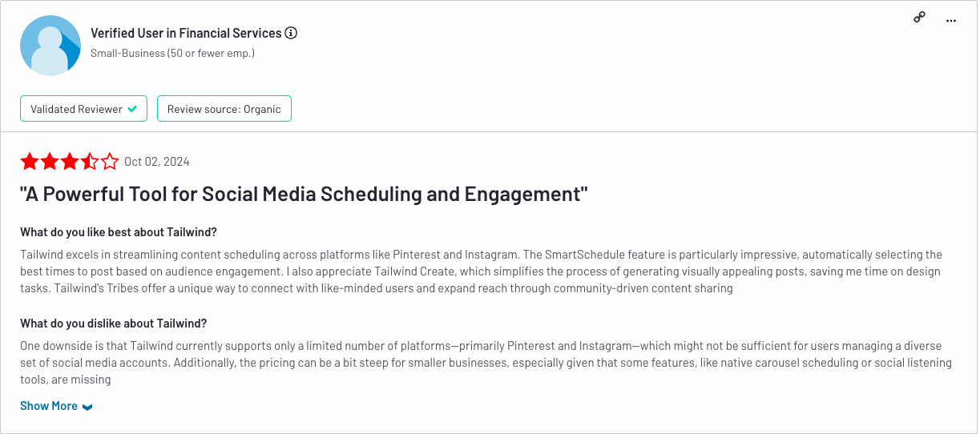Click the empty fifth rating star
Viewport: 980px width, 434px height.
110,162
